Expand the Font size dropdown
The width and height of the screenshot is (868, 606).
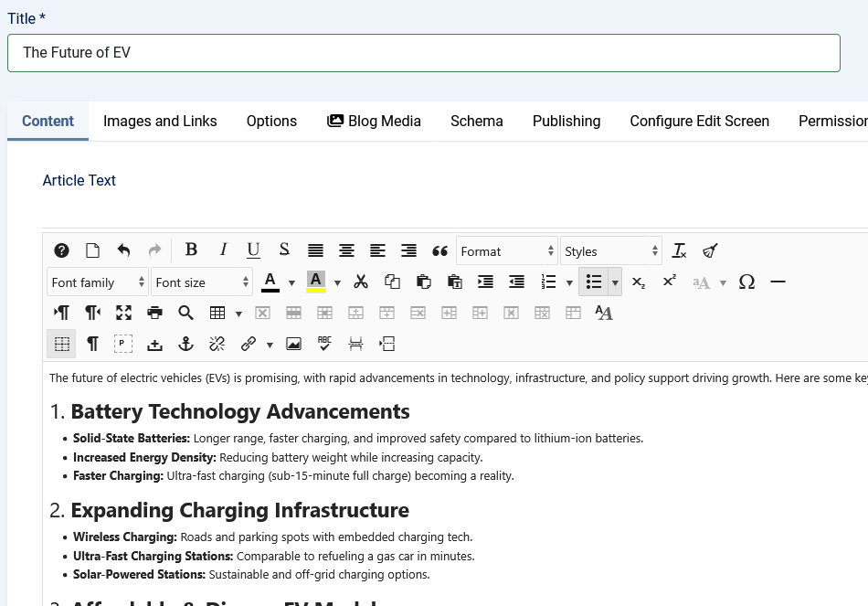click(x=201, y=282)
